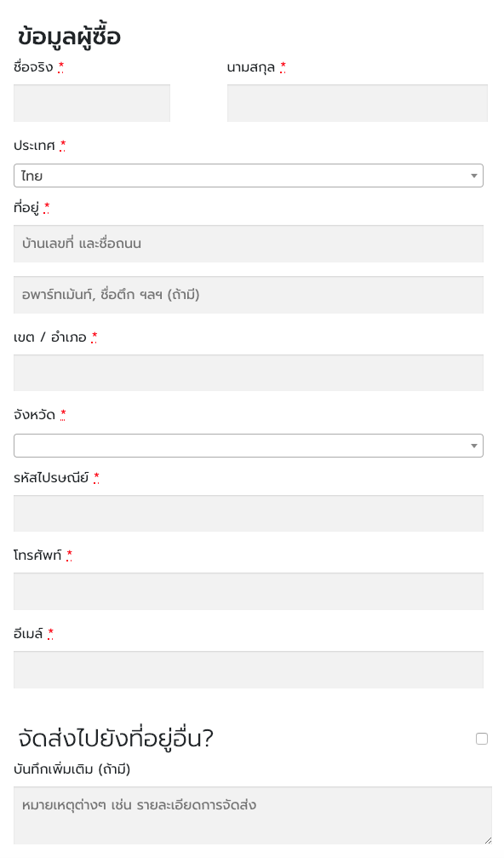Screen dimensions: 504x858
Task: Click the จัดส่งไปยังที่อยู่อื่น? heading label
Action: (x=115, y=738)
